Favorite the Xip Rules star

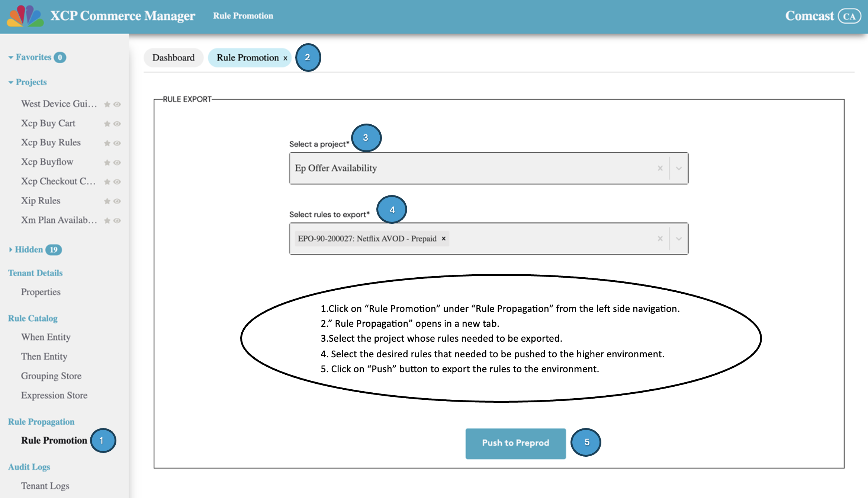tap(107, 201)
